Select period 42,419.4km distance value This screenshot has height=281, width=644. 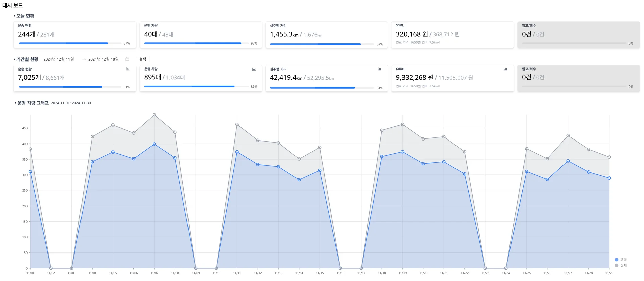pos(286,78)
